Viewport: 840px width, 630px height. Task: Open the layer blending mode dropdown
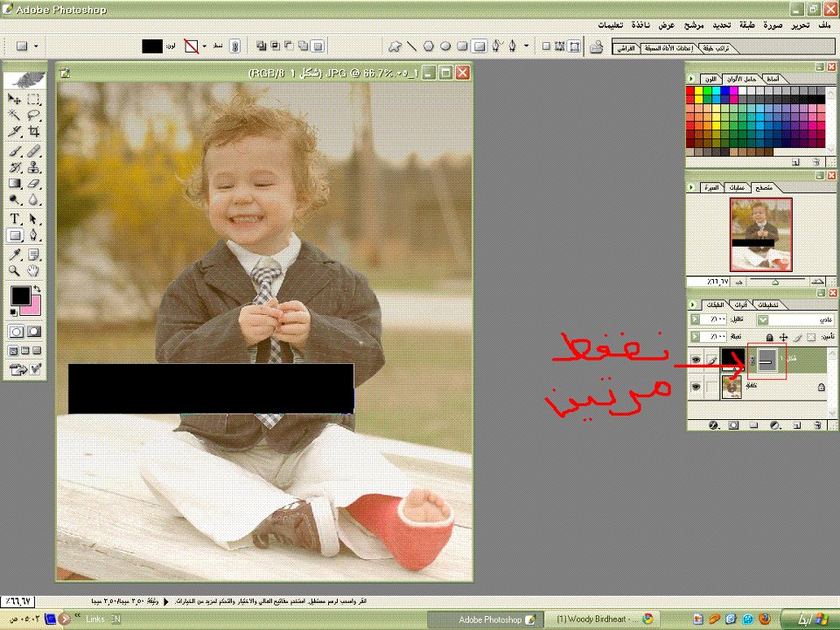pyautogui.click(x=761, y=320)
